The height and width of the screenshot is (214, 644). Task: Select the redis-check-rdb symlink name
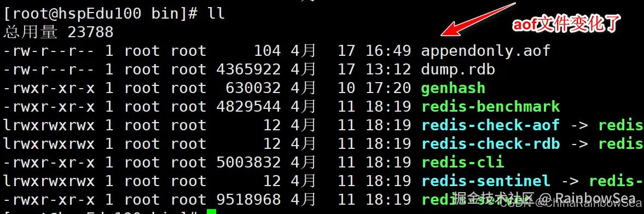tap(490, 144)
